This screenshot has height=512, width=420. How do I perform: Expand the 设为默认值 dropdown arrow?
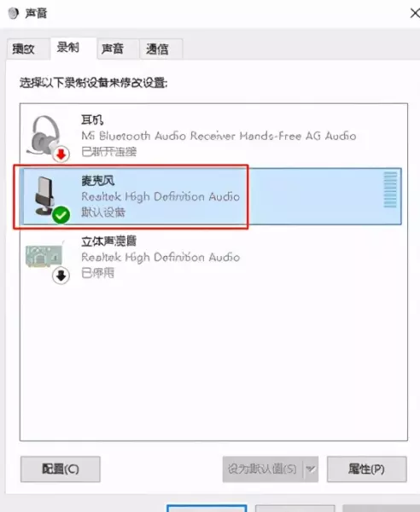[x=311, y=469]
